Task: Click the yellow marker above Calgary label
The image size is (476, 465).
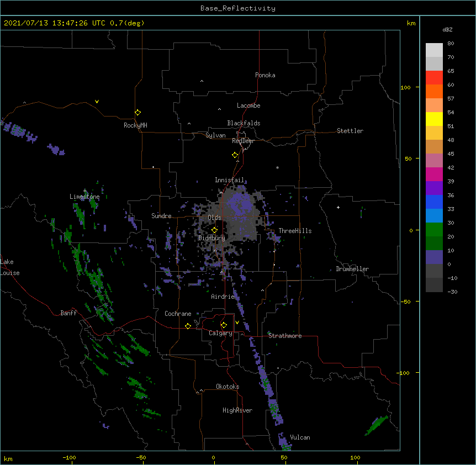Action: (224, 325)
